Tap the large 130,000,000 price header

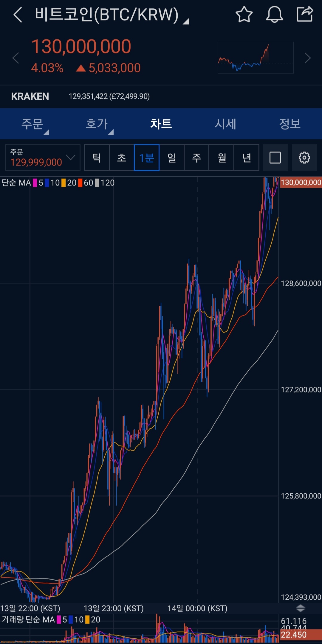81,47
